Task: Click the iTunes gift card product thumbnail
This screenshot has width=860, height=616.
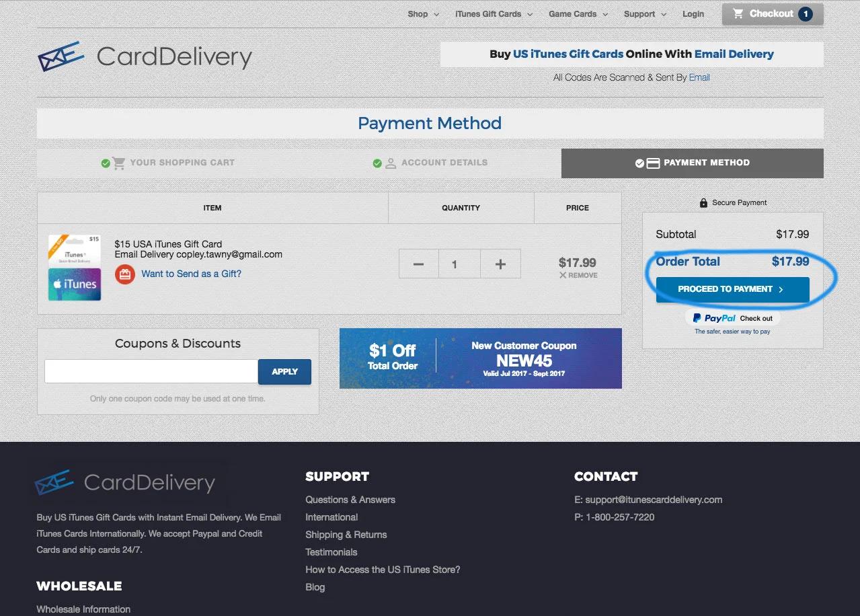Action: (75, 267)
